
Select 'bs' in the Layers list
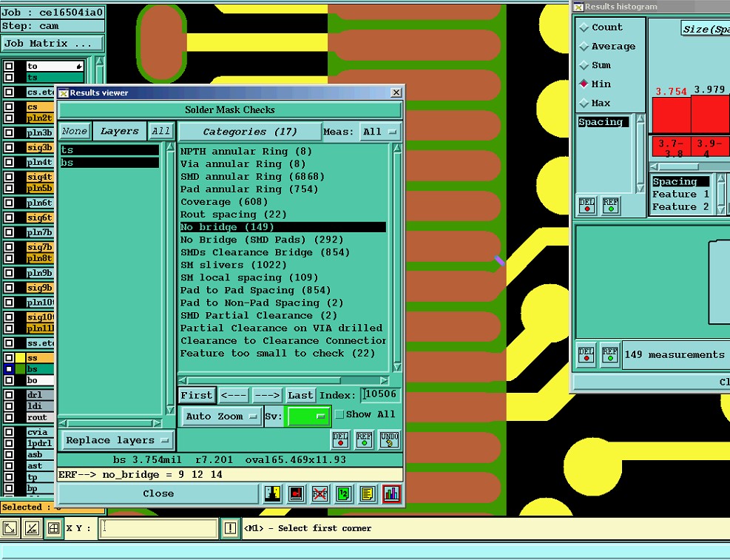(110, 163)
